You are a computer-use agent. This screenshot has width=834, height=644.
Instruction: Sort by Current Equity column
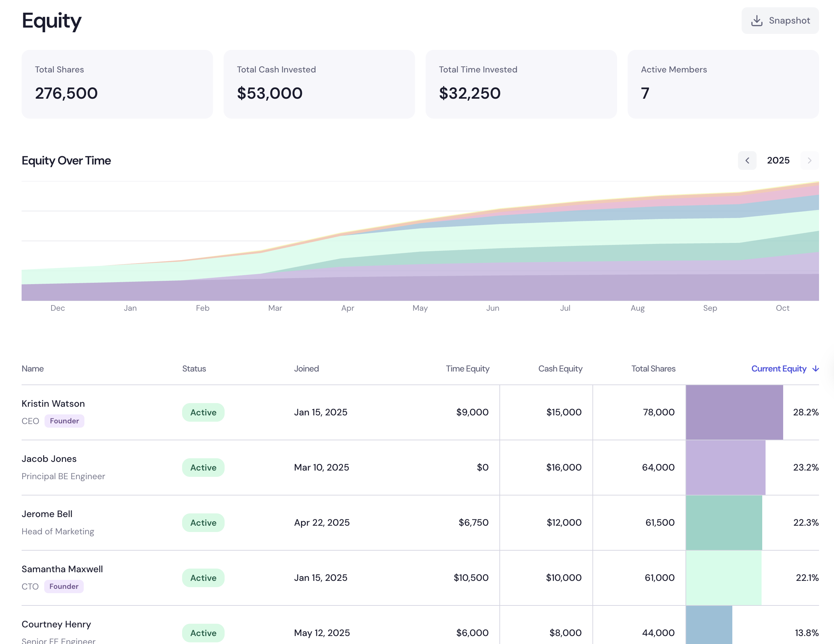click(785, 369)
